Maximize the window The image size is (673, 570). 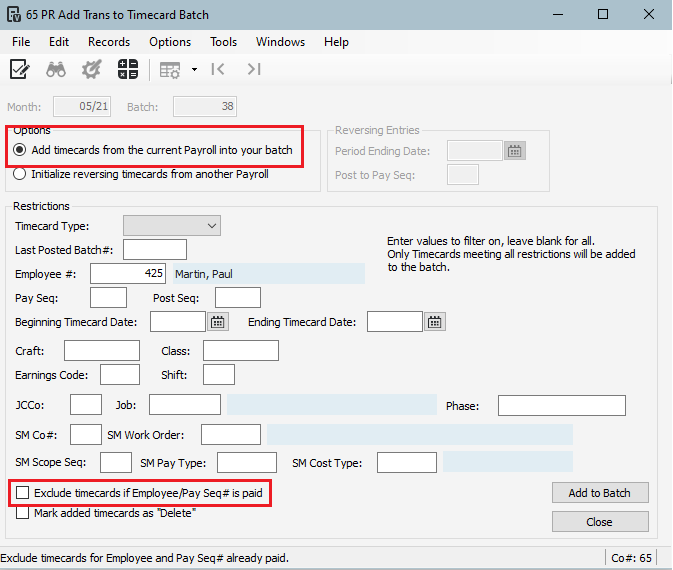point(603,14)
